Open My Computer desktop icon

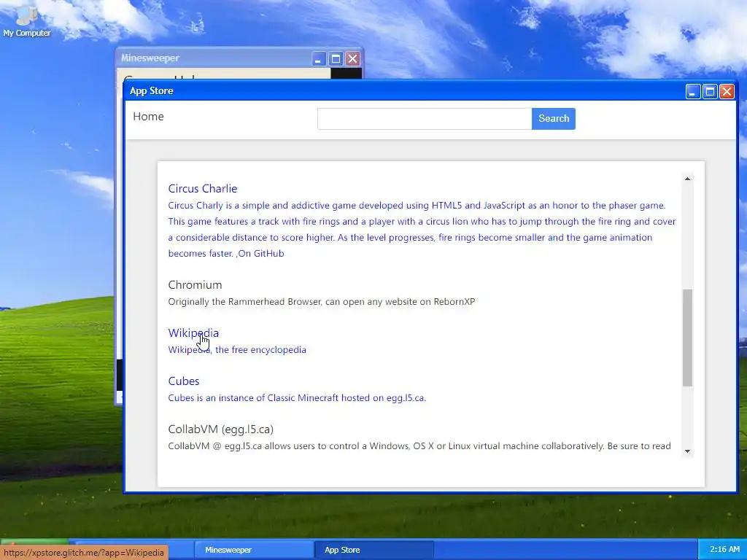click(27, 21)
